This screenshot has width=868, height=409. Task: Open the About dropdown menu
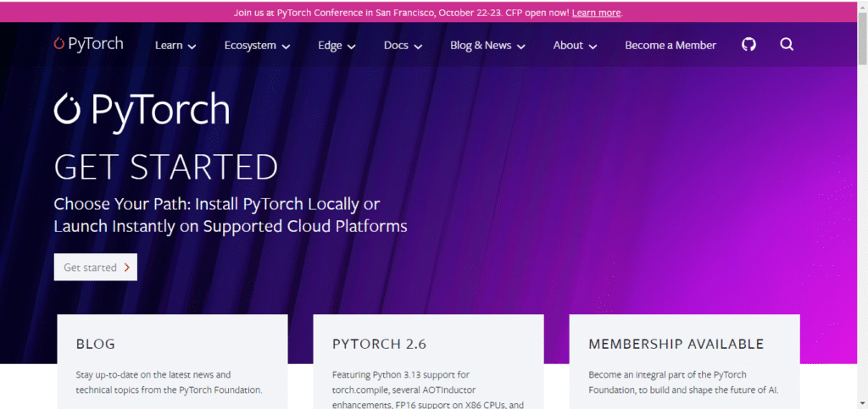pos(575,46)
